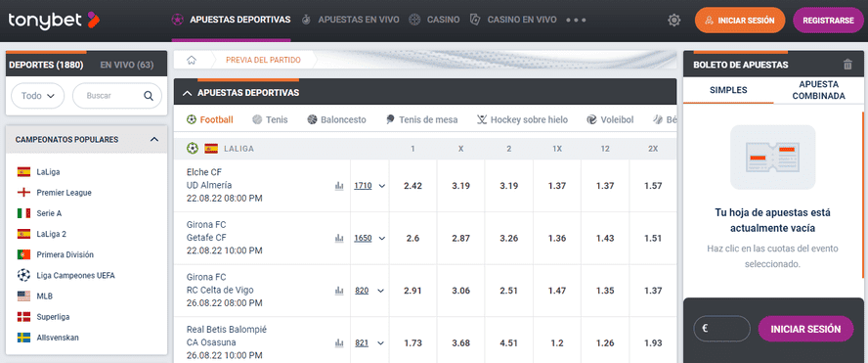The image size is (868, 363).
Task: Open statistics icon for Elche CF match
Action: [339, 186]
